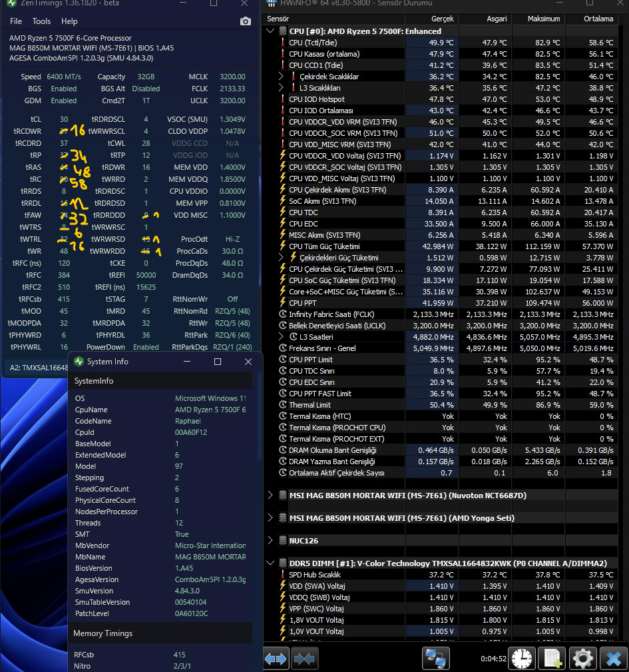The image size is (629, 672).
Task: Click the SmuTableVersion value 00540104
Action: [x=190, y=601]
